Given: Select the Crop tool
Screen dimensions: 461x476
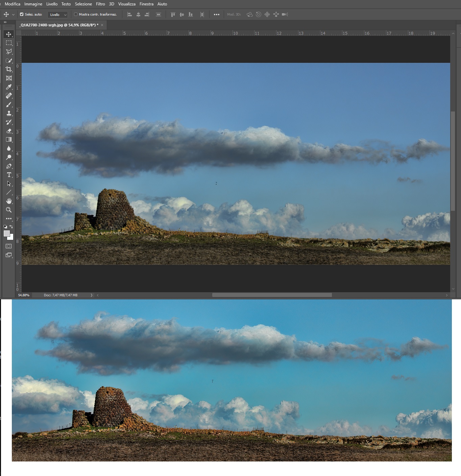Looking at the screenshot, I should [9, 69].
